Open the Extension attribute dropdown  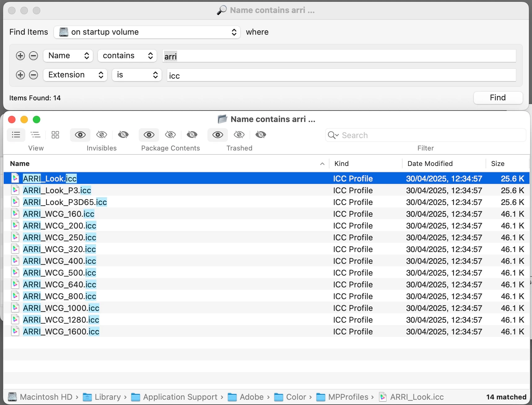point(75,75)
